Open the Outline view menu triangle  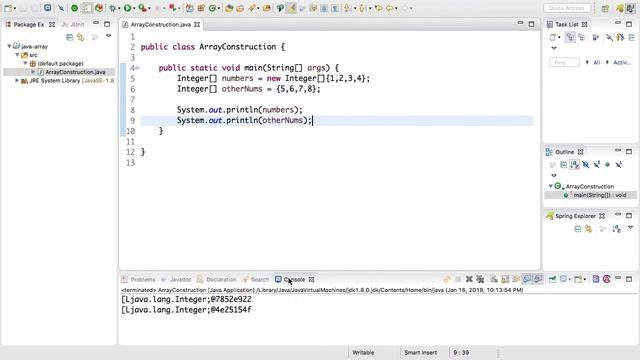554,176
